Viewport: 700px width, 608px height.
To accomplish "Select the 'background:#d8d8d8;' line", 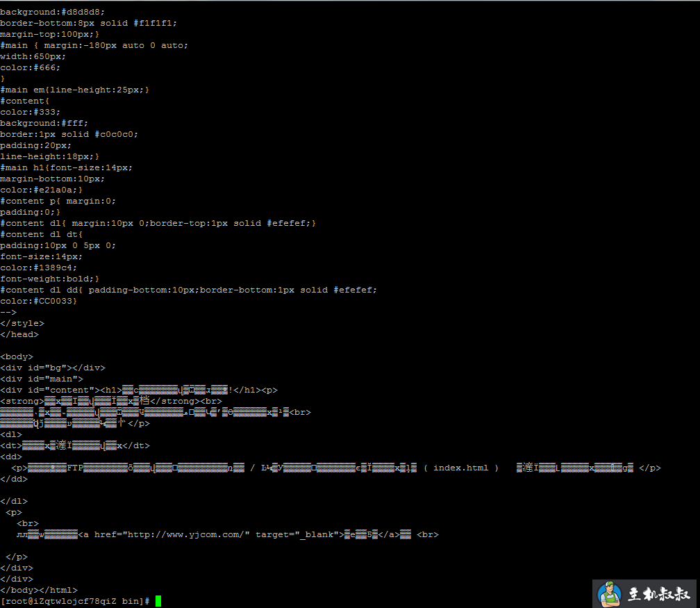I will tap(52, 12).
